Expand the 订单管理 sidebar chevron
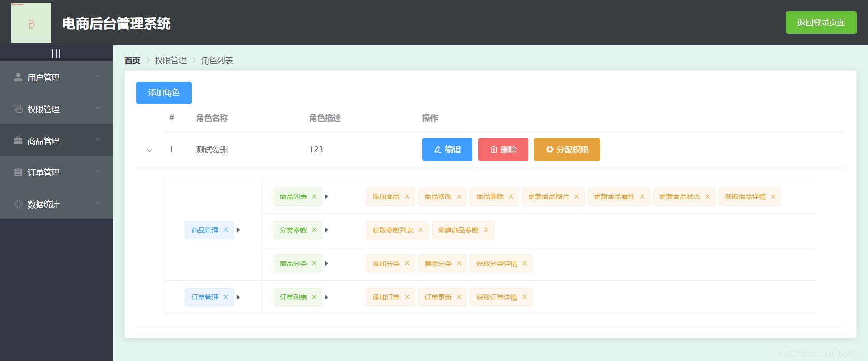 tap(98, 171)
